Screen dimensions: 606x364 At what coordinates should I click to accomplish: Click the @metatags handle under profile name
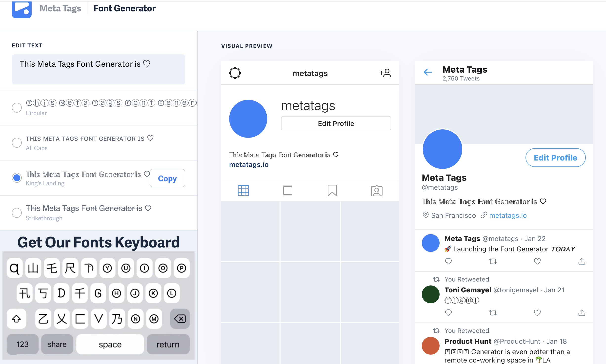coord(440,187)
